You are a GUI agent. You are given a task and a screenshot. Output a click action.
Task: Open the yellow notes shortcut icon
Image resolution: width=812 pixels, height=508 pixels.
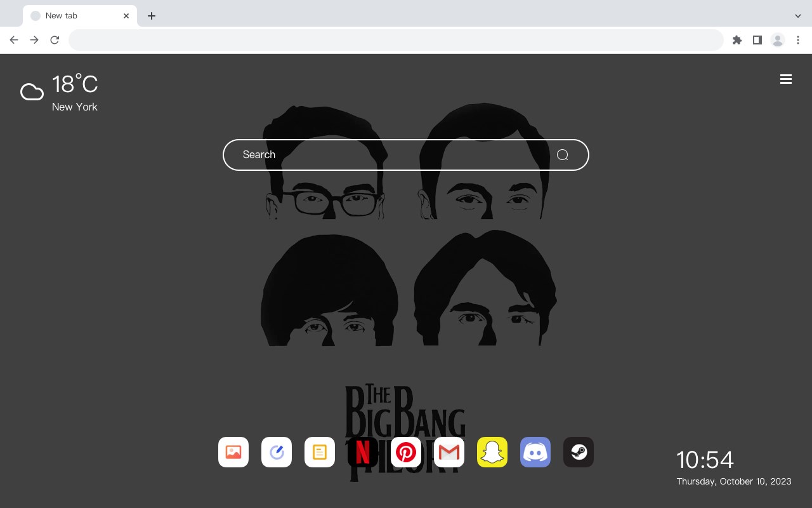320,452
